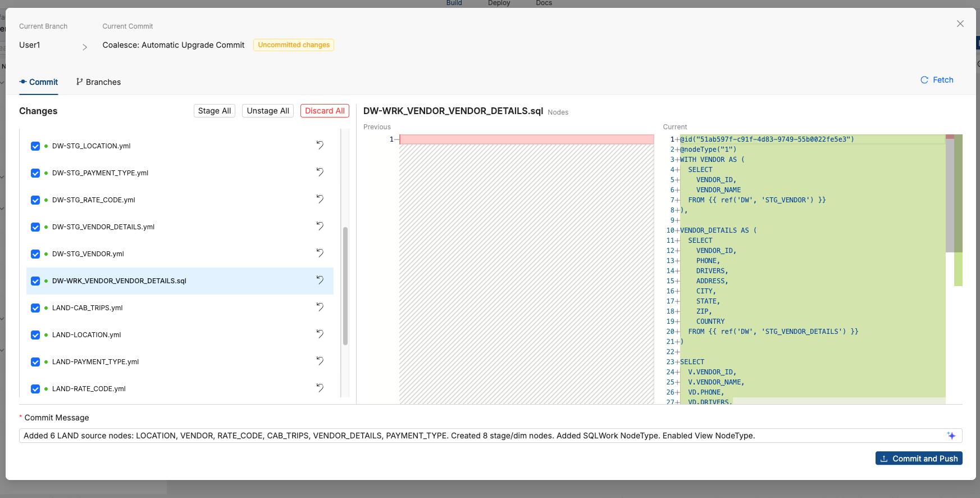Uncheck DW-STG_LOCATION.yml staging checkbox
The width and height of the screenshot is (980, 498).
coord(35,146)
